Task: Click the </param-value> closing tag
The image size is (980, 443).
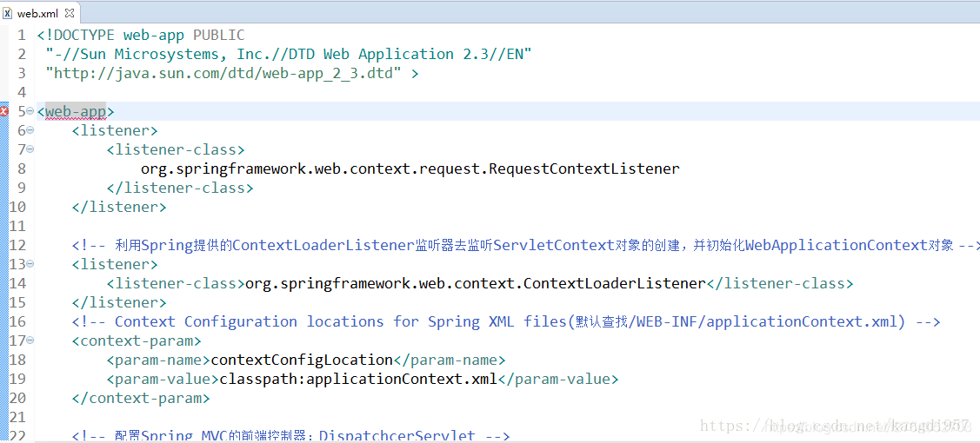Action: pos(557,380)
